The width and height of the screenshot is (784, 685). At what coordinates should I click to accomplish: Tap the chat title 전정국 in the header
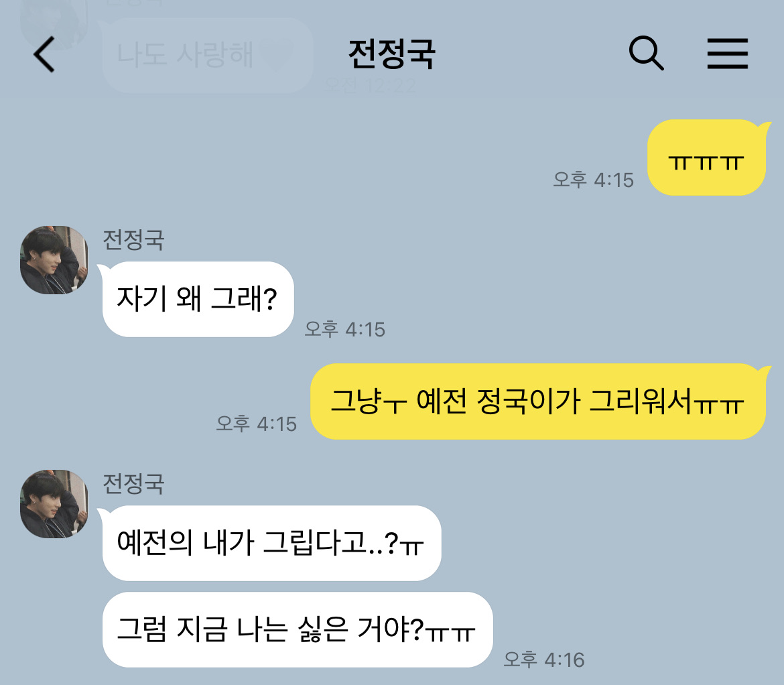coord(391,54)
